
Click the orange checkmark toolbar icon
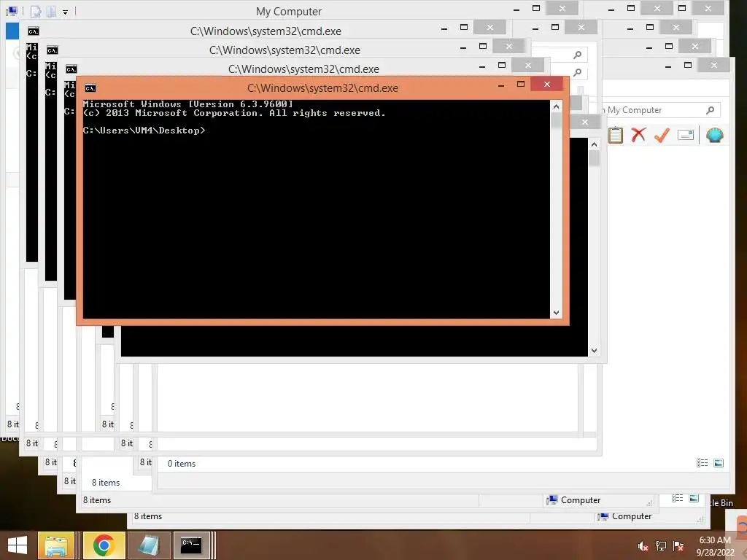pos(662,135)
